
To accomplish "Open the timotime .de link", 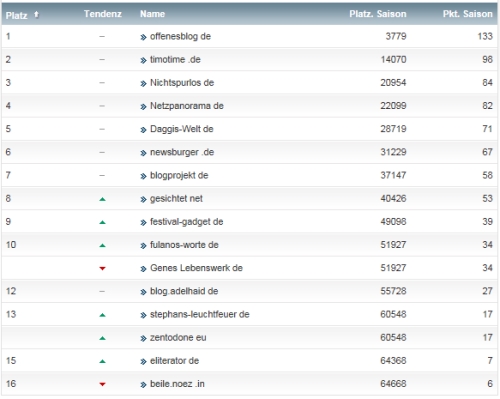I will [x=175, y=60].
